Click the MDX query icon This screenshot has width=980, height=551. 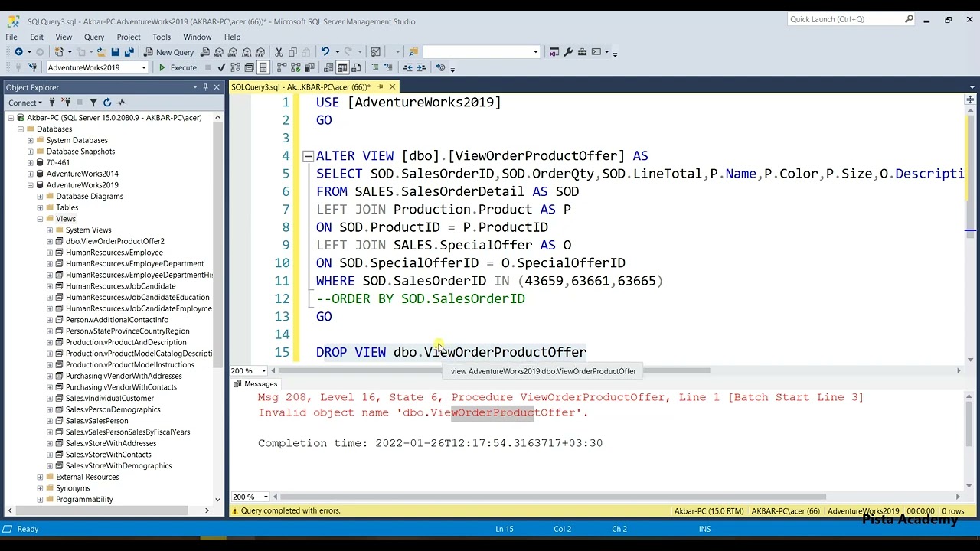tap(219, 52)
